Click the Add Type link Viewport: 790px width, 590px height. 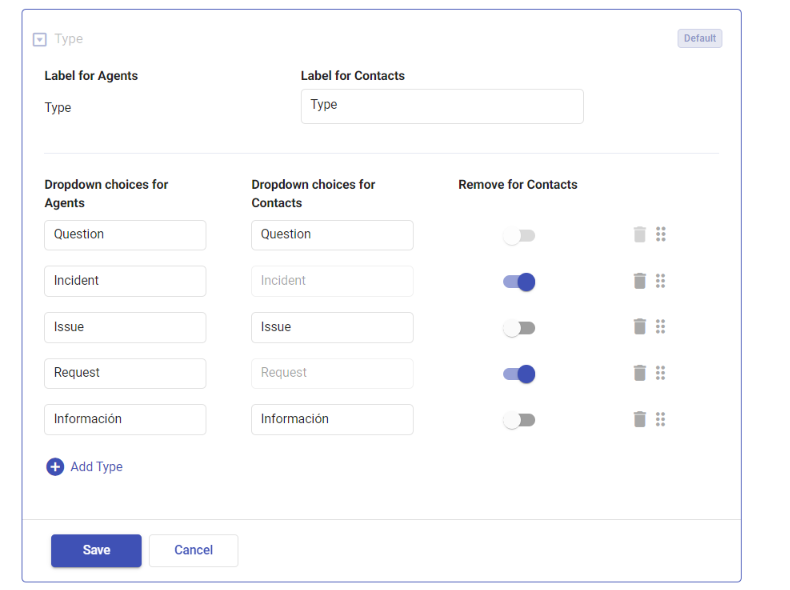(x=97, y=467)
